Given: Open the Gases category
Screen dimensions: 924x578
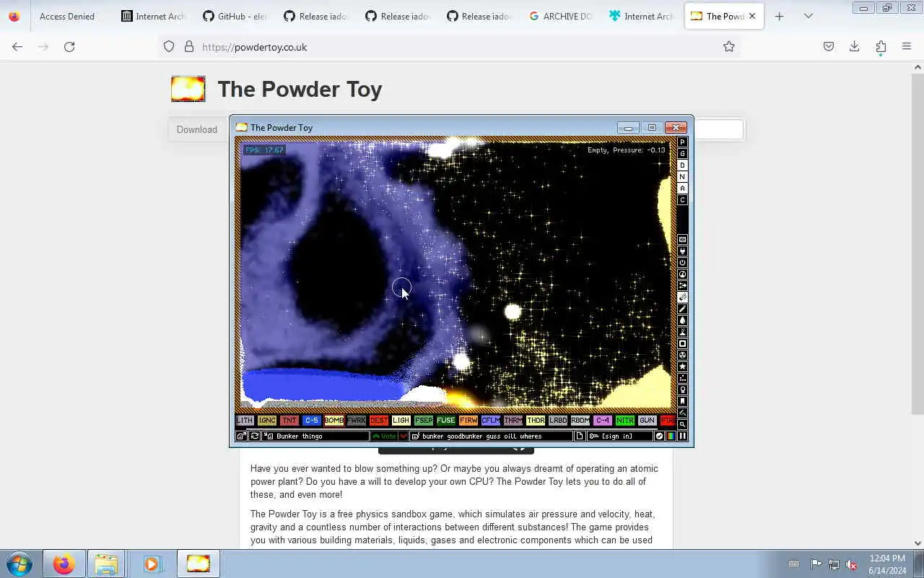Looking at the screenshot, I should [x=682, y=309].
